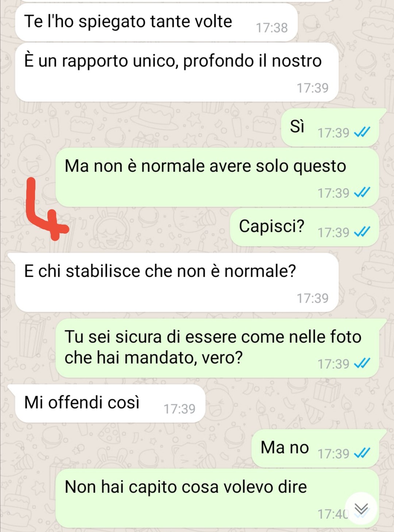Select the 'Mi offendi così' received message
Image resolution: width=394 pixels, height=532 pixels.
107,403
